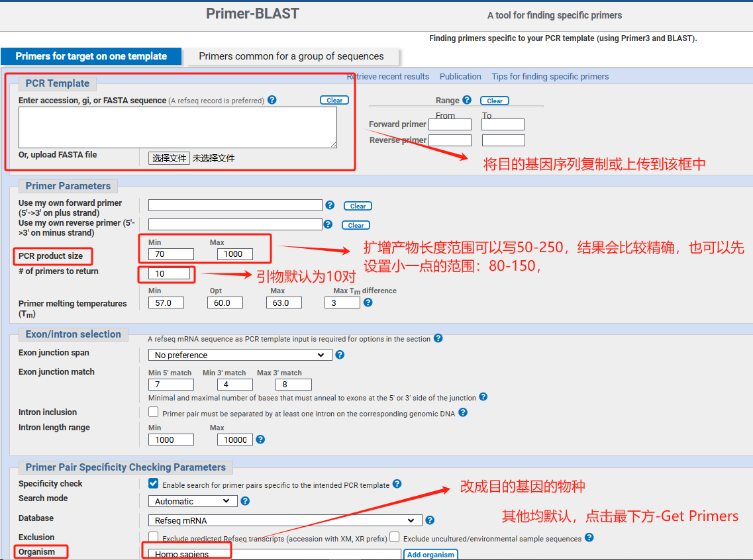Open help for Database selection
753x560 pixels.
[430, 520]
